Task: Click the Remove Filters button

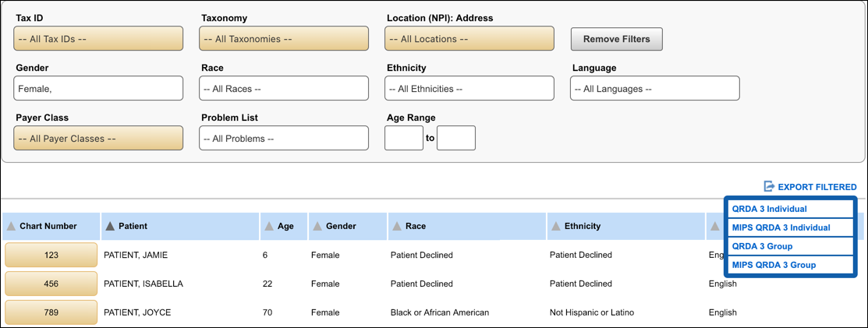Action: pos(616,39)
